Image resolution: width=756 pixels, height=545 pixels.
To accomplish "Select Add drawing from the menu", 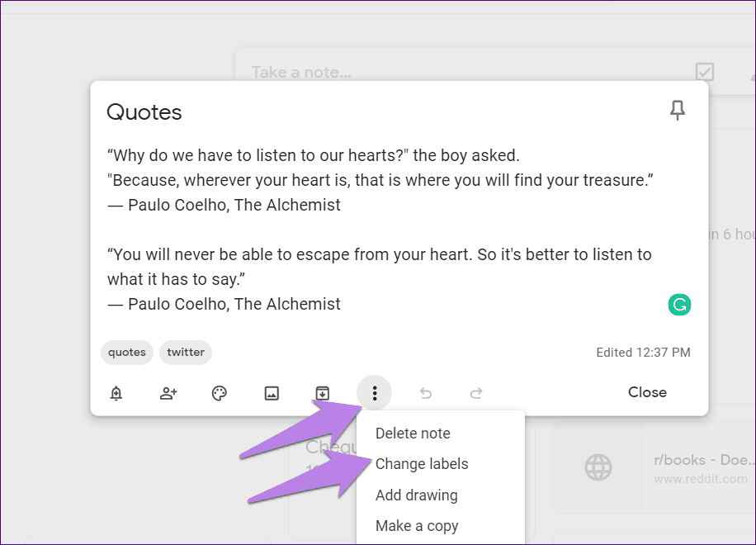I will tap(416, 495).
